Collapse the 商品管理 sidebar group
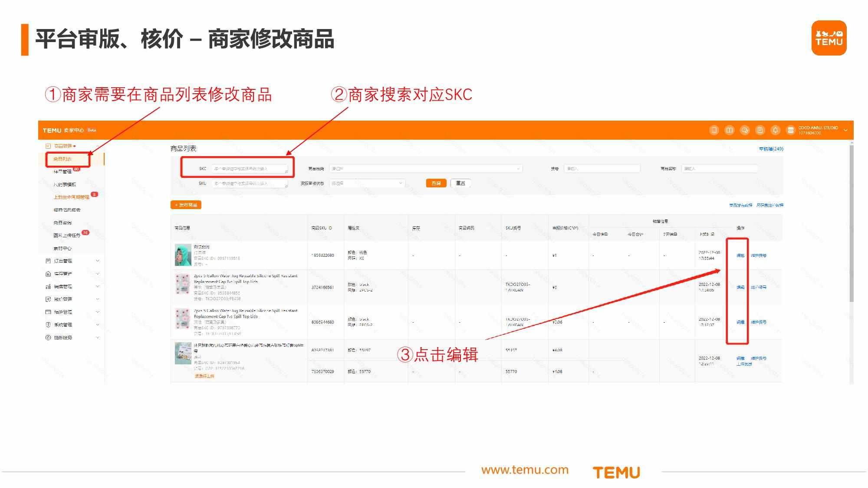This screenshot has width=868, height=488. pyautogui.click(x=98, y=146)
